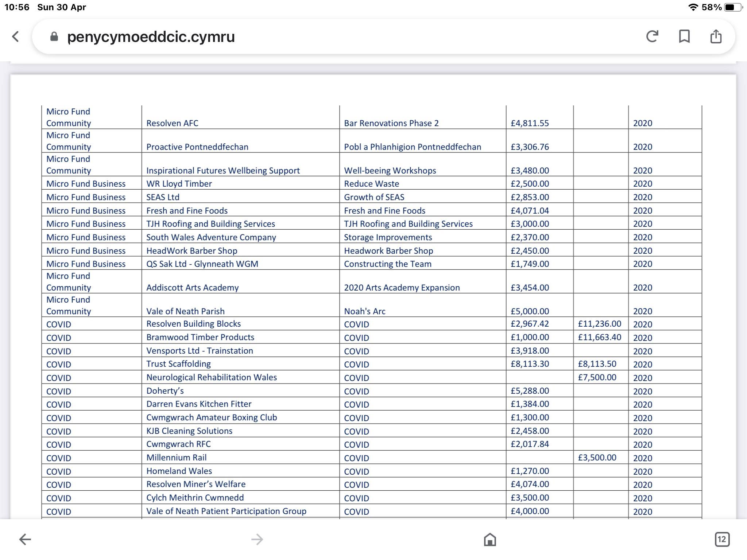The height and width of the screenshot is (560, 747).
Task: Select the £5,288.00 Doherty's amount
Action: pos(530,391)
